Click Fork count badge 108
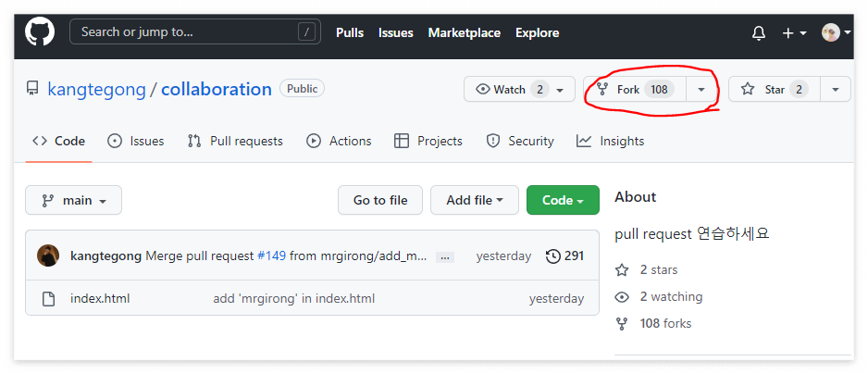 [x=659, y=89]
